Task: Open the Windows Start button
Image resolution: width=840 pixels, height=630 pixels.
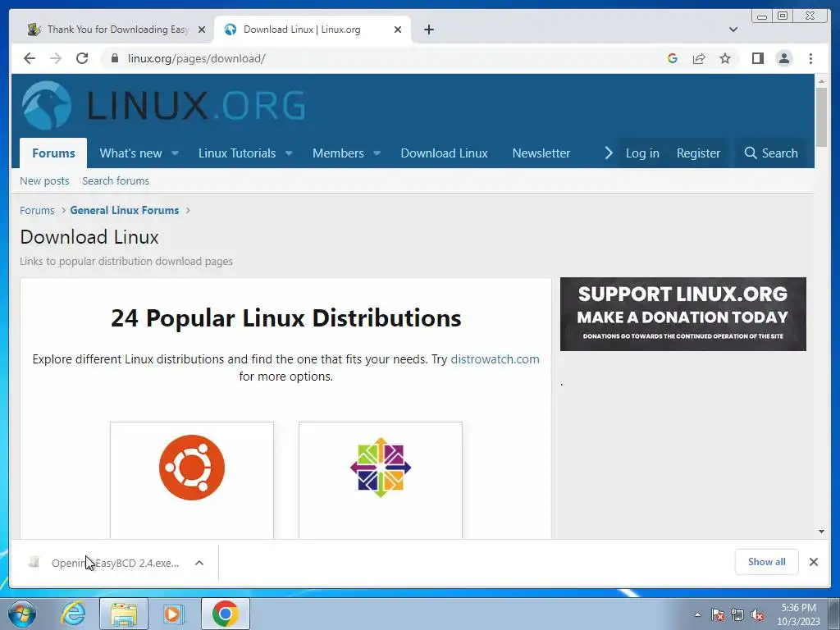Action: pos(21,614)
